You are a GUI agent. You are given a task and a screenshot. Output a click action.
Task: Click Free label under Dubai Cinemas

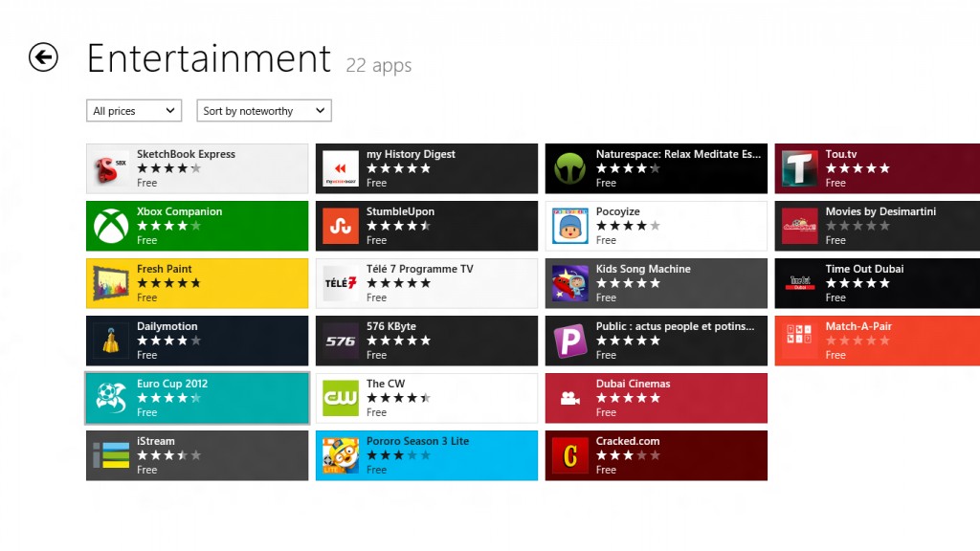[x=606, y=413]
